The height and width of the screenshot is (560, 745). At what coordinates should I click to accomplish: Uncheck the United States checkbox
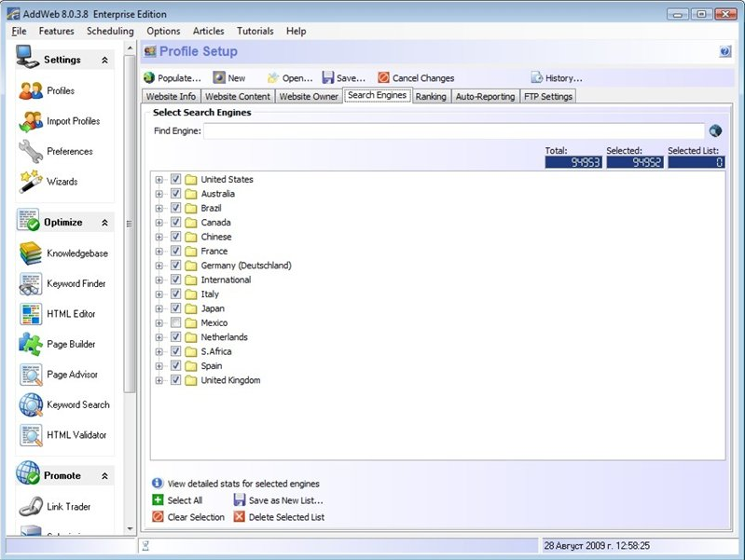click(175, 179)
